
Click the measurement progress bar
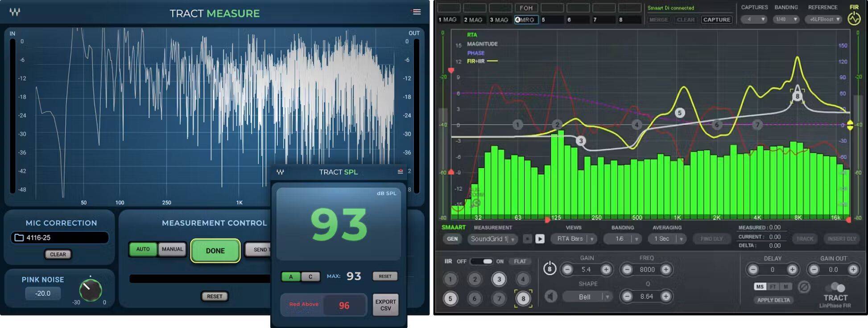200,279
